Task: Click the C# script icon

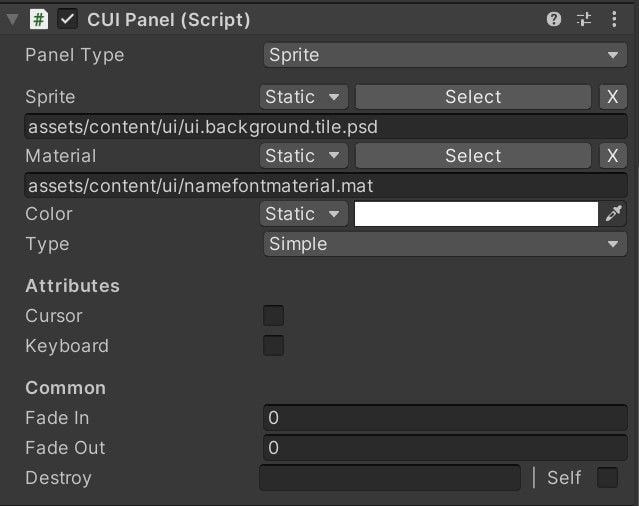Action: pyautogui.click(x=39, y=20)
